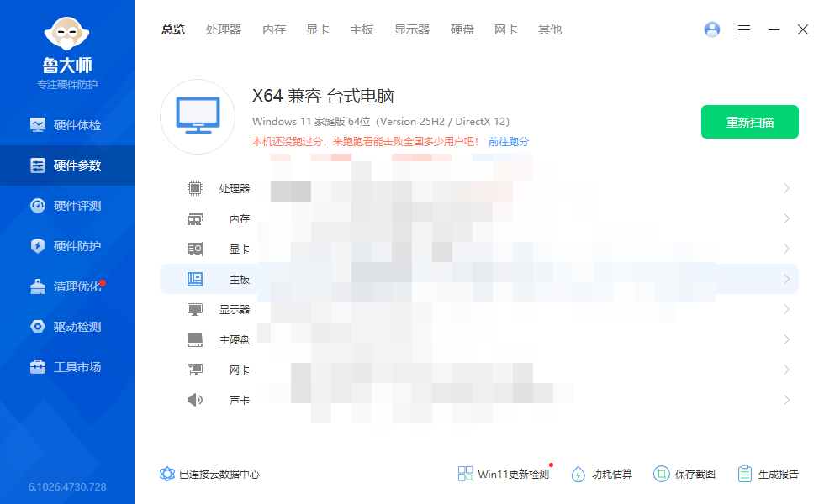Expand the 声卡 row chevron

click(x=787, y=400)
